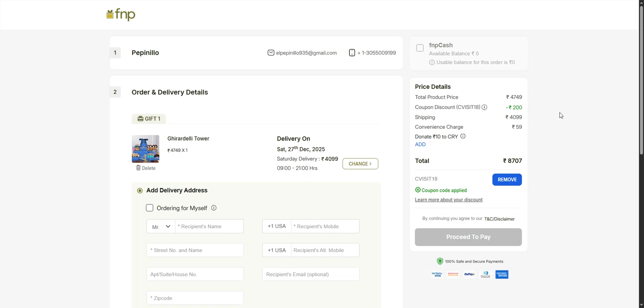The width and height of the screenshot is (644, 308).
Task: Open the recipient's mobile +1 USA country code
Action: [x=277, y=226]
